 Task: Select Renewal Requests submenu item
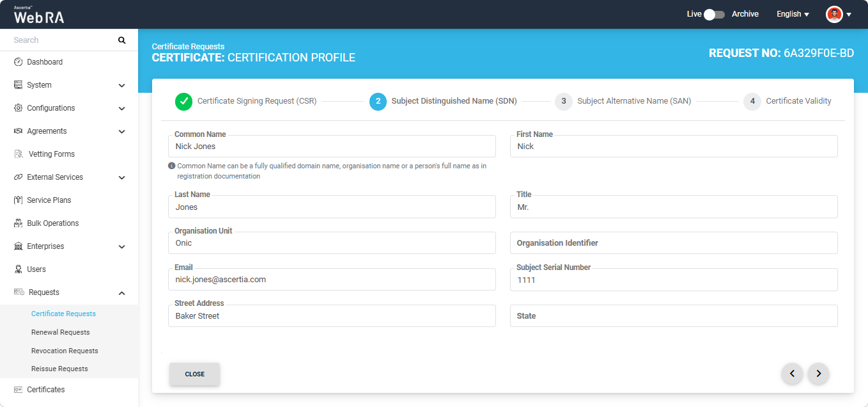tap(60, 332)
